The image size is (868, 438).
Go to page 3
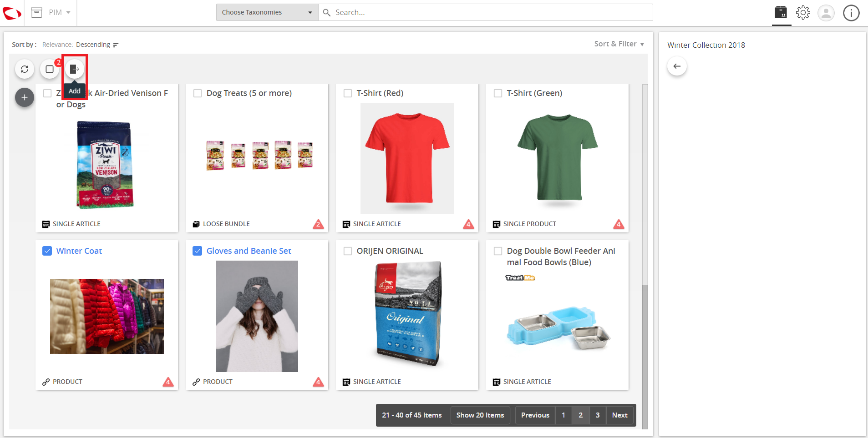pyautogui.click(x=598, y=415)
